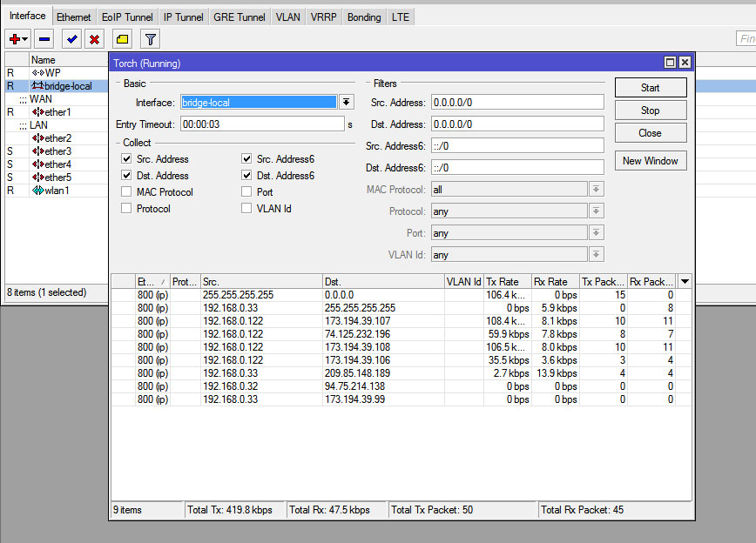This screenshot has height=543, width=756.
Task: Switch to the VLAN tab
Action: click(287, 17)
